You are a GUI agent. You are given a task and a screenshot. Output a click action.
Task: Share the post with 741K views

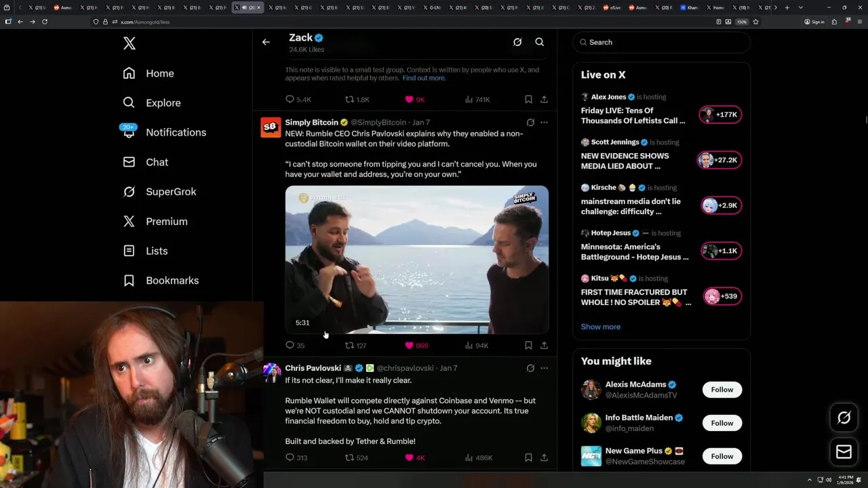tap(544, 99)
